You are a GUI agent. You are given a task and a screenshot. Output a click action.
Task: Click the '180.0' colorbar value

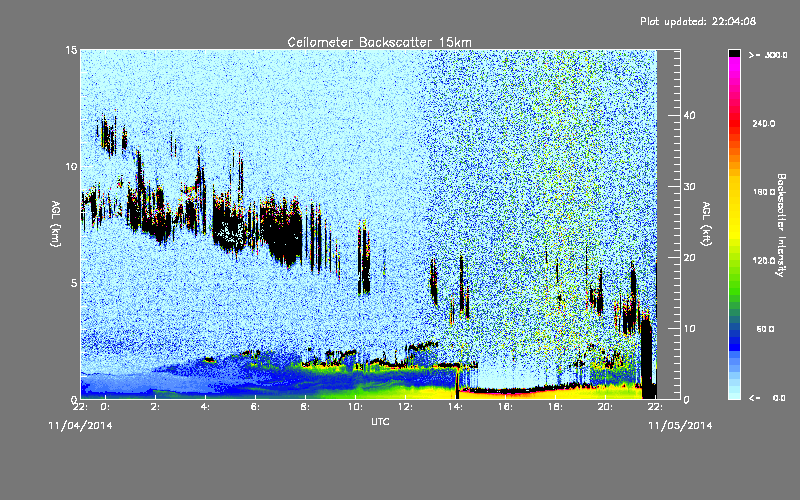(764, 192)
